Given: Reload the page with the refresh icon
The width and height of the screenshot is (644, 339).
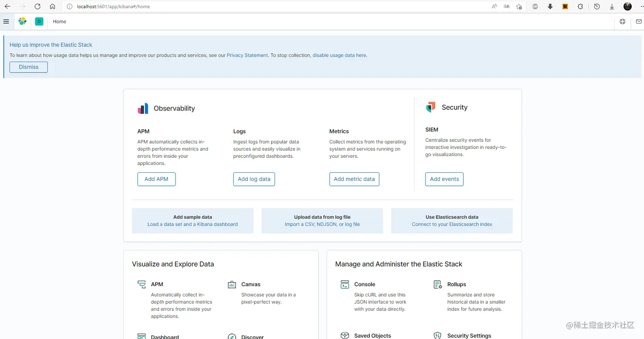Looking at the screenshot, I should coord(37,6).
